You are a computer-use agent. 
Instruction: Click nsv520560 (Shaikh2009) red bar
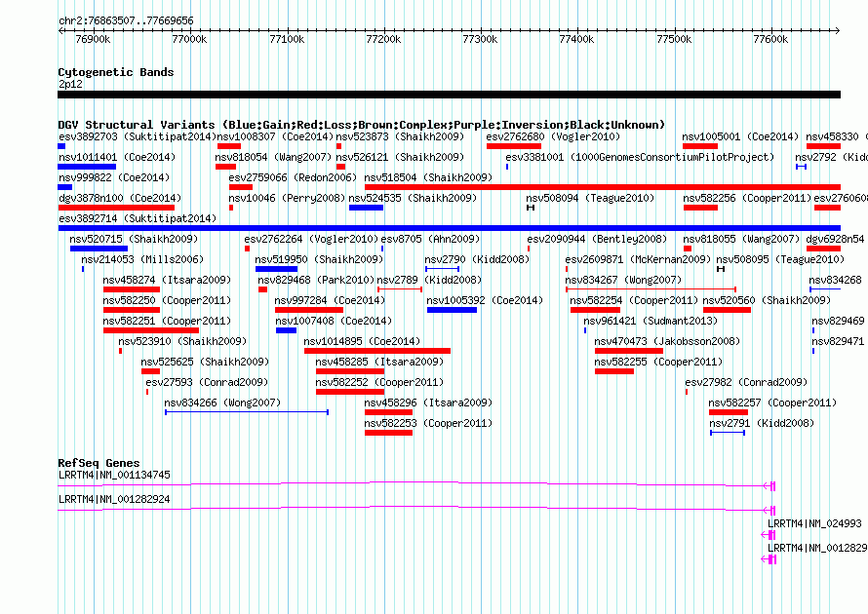[x=727, y=310]
